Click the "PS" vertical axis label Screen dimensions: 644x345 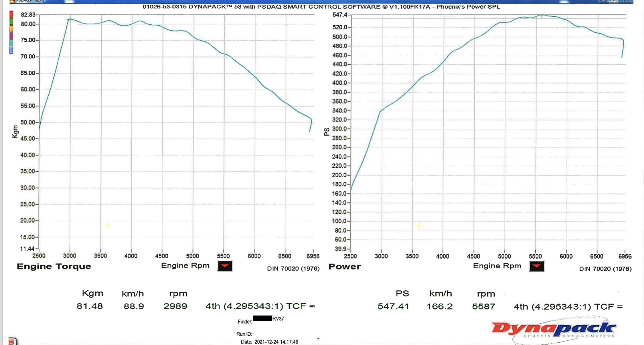(x=327, y=132)
